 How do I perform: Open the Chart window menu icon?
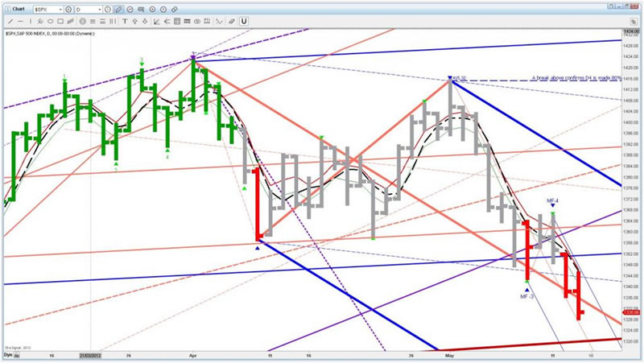[8, 9]
